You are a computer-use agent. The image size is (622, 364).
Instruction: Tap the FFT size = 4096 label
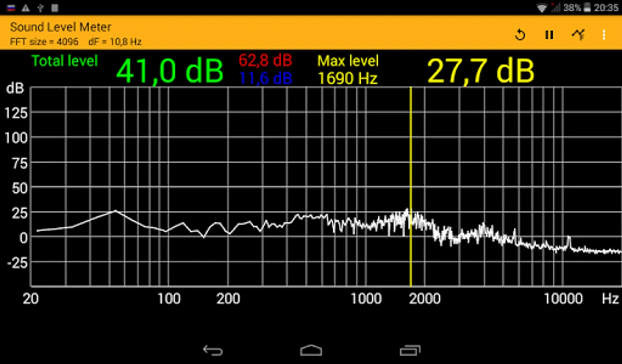tap(44, 42)
